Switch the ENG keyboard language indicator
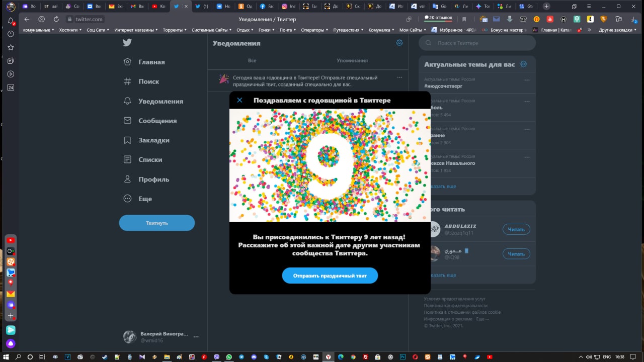Image resolution: width=644 pixels, height=362 pixels. (607, 356)
